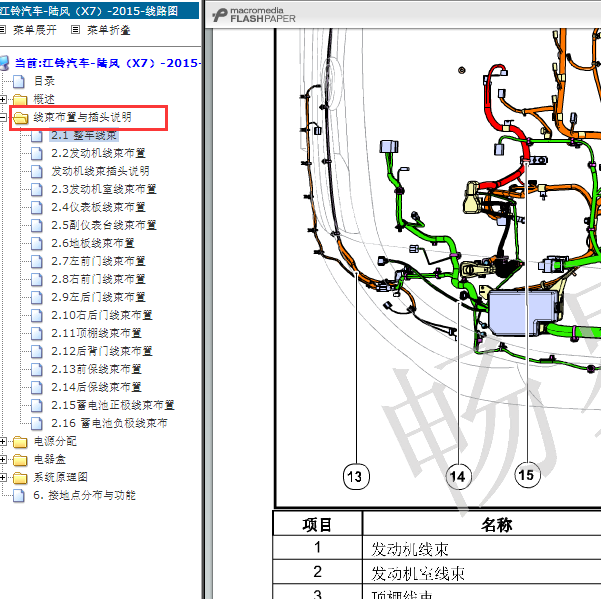Click table cell 发动机室线束

(x=418, y=573)
